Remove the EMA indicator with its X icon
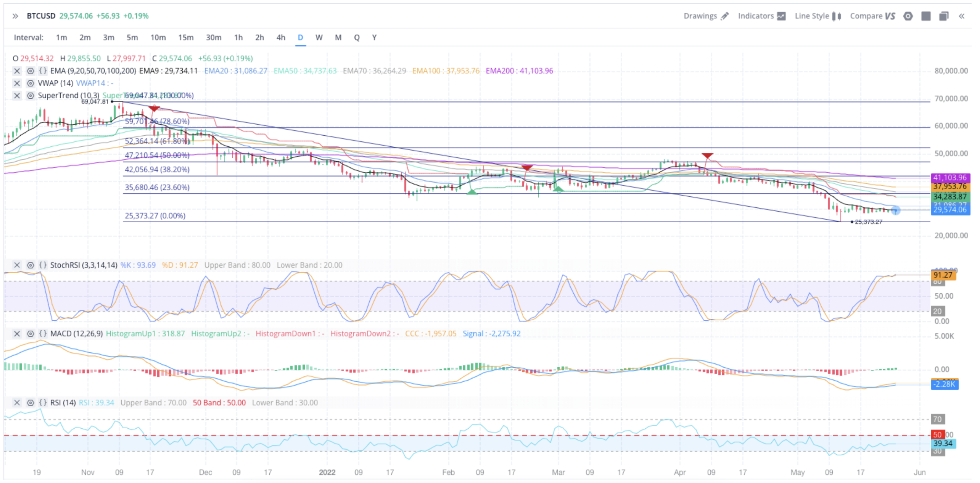Image resolution: width=980 pixels, height=483 pixels. tap(17, 71)
